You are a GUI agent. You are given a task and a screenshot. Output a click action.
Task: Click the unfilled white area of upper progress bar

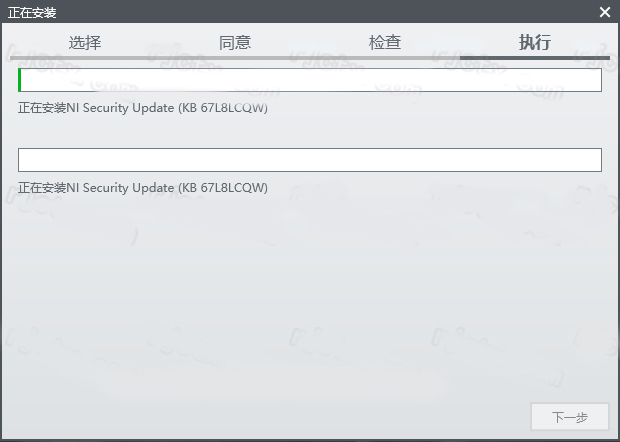pyautogui.click(x=310, y=80)
